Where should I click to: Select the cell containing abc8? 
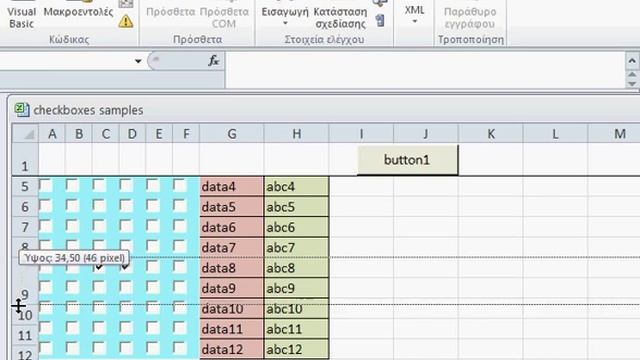296,268
